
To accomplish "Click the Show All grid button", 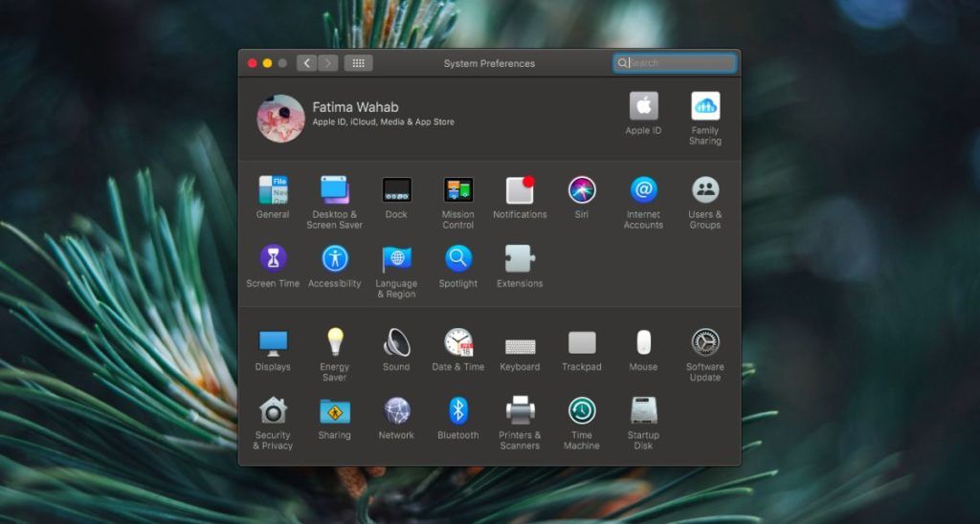I will click(358, 63).
